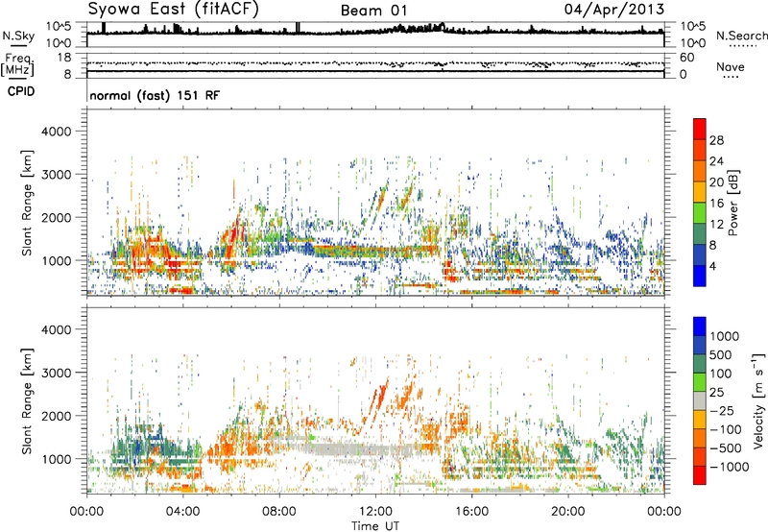768x532 pixels.
Task: Click the gray segment of velocity colorbar
Action: click(700, 401)
